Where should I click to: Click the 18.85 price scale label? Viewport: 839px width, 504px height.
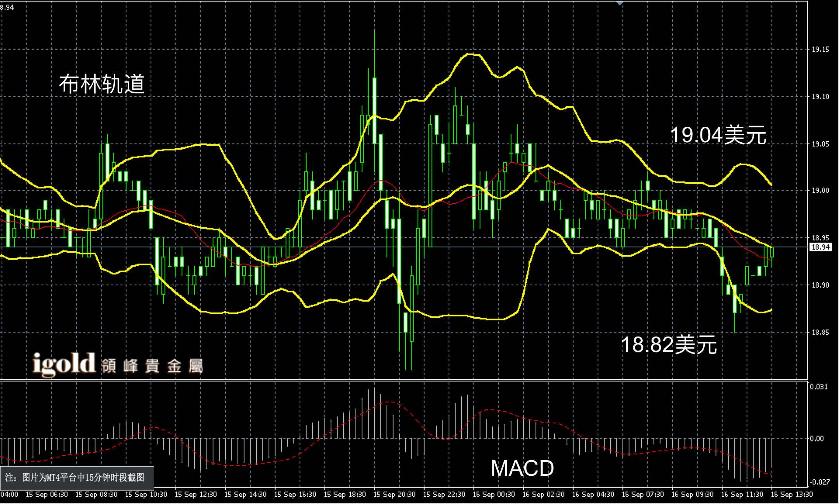[820, 332]
